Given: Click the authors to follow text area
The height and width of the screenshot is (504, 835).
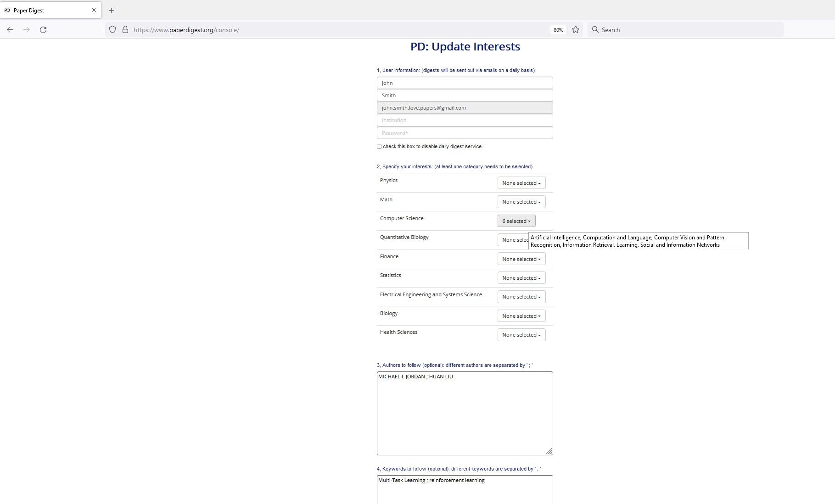Looking at the screenshot, I should click(465, 413).
